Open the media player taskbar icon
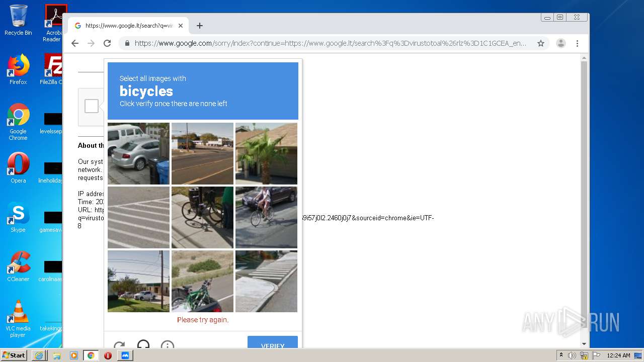Viewport: 644px width, 362px height. pos(73,355)
